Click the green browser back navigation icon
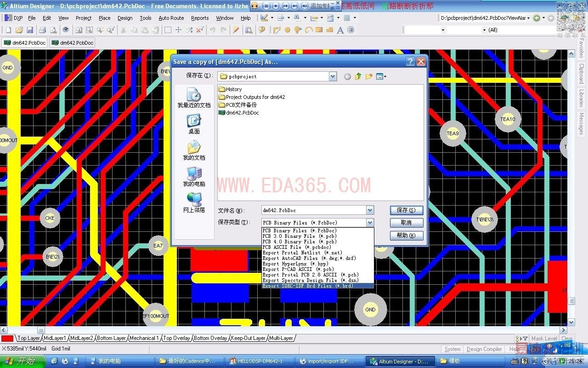 coord(536,18)
